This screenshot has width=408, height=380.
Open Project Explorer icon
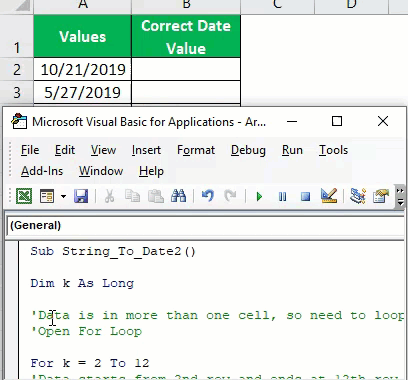click(x=358, y=196)
